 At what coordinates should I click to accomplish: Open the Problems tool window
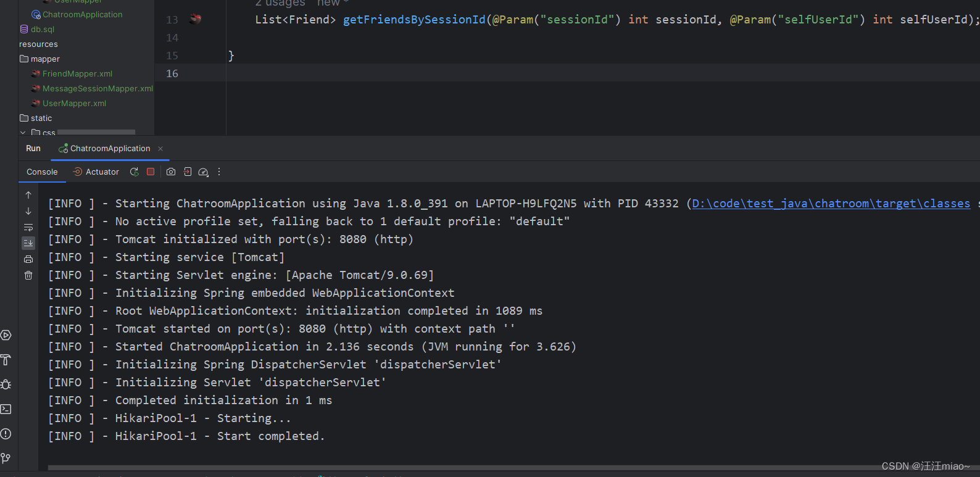(6, 434)
